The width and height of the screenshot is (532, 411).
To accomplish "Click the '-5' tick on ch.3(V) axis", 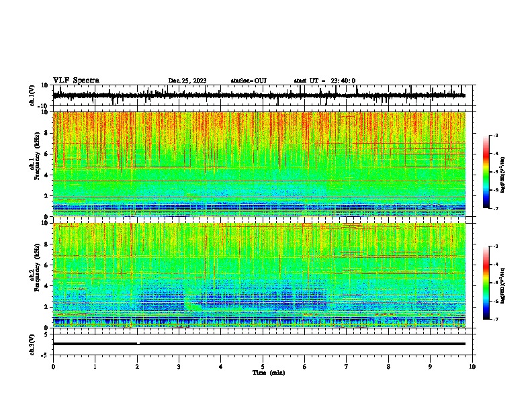I will click(x=46, y=355).
